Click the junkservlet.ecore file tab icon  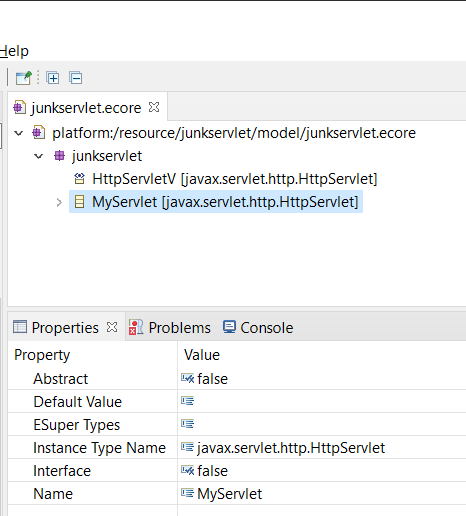click(19, 108)
